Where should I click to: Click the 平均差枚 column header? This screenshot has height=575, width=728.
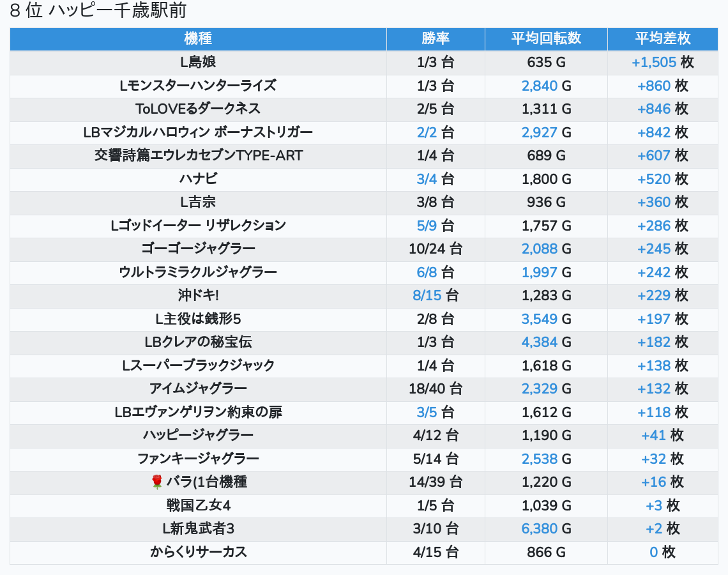point(662,38)
